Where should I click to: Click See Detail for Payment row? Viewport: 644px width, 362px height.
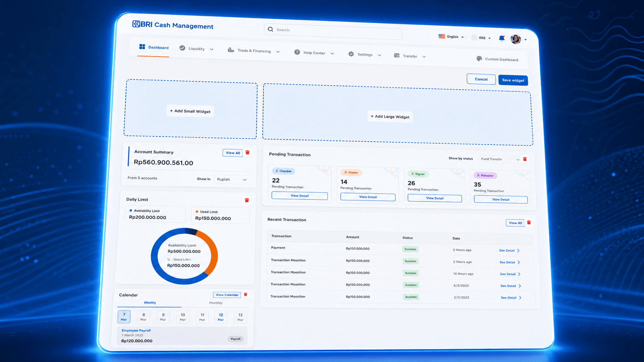point(509,251)
